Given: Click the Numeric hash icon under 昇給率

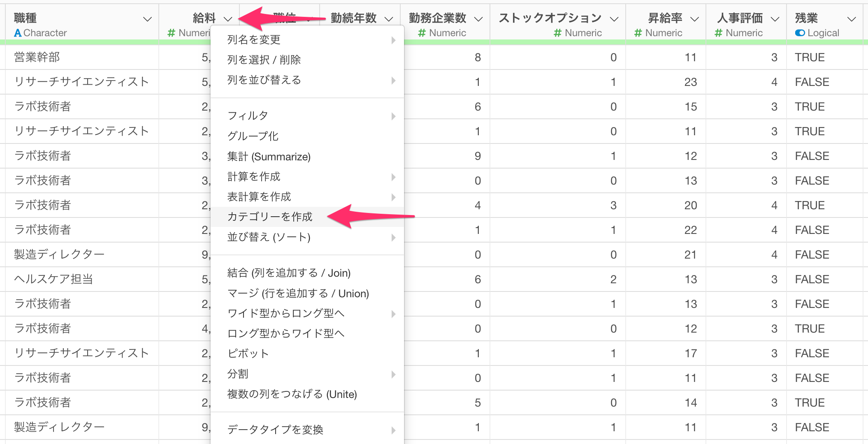Looking at the screenshot, I should coord(638,33).
